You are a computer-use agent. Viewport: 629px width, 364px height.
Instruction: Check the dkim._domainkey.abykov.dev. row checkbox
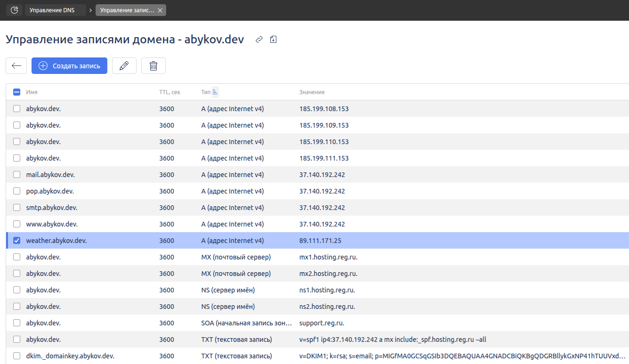[x=16, y=356]
